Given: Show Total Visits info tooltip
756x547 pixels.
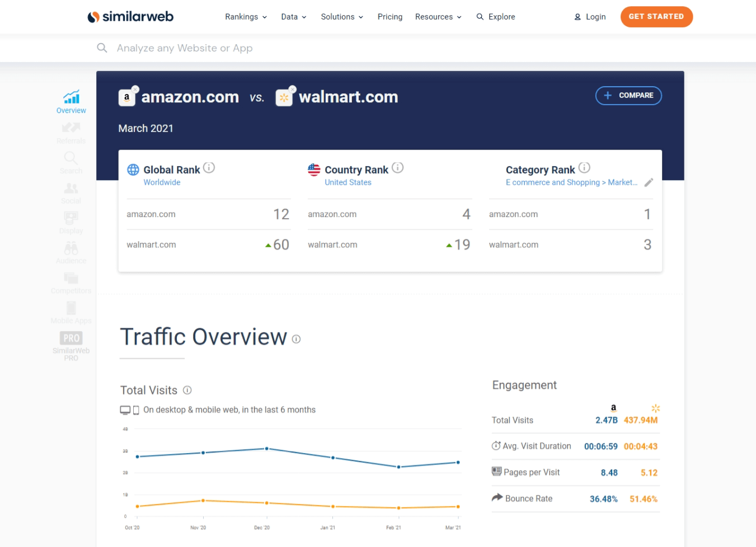Looking at the screenshot, I should 187,390.
